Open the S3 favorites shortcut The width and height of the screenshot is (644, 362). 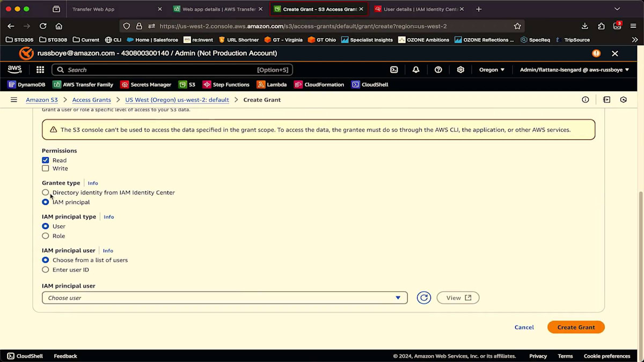187,85
